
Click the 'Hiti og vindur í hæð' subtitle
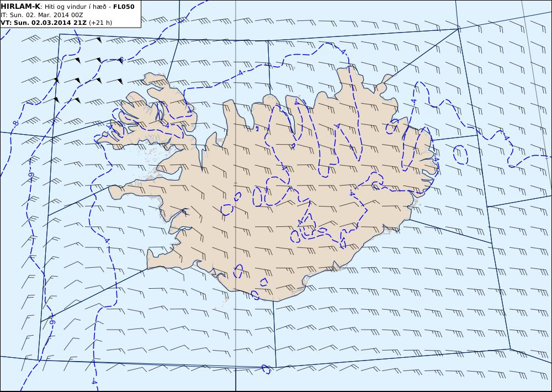point(76,7)
